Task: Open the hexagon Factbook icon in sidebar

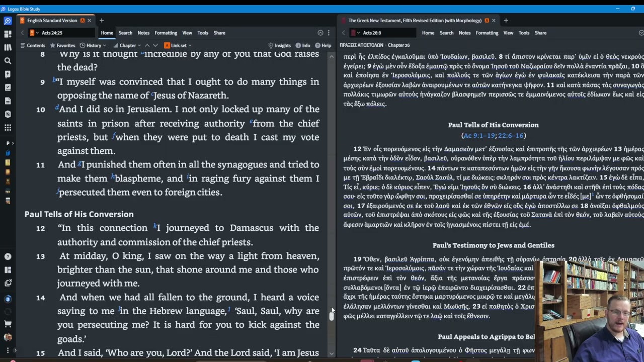Action: pos(8,114)
